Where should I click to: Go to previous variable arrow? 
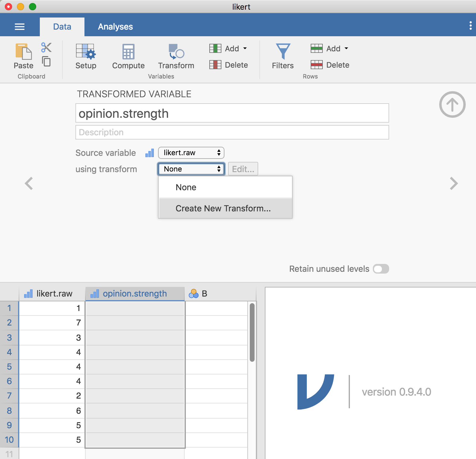(29, 183)
